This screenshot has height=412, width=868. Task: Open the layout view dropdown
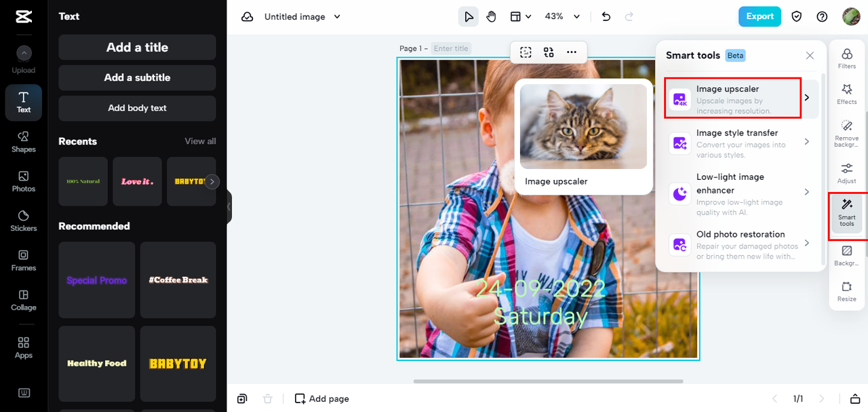pyautogui.click(x=520, y=17)
